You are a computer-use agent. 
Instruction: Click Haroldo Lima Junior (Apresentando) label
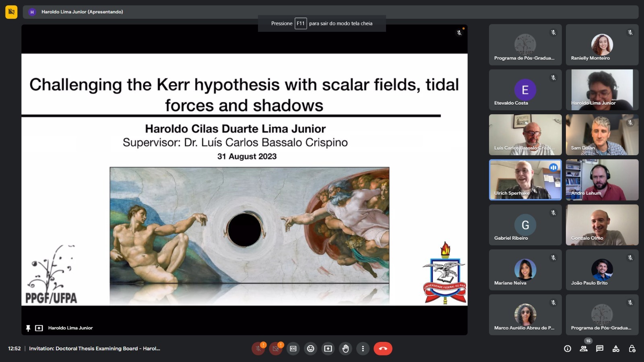pyautogui.click(x=82, y=12)
